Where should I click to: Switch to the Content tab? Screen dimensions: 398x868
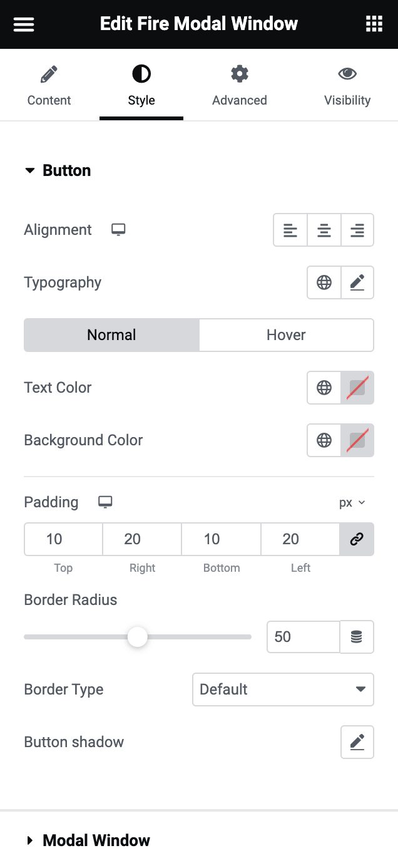pos(49,85)
